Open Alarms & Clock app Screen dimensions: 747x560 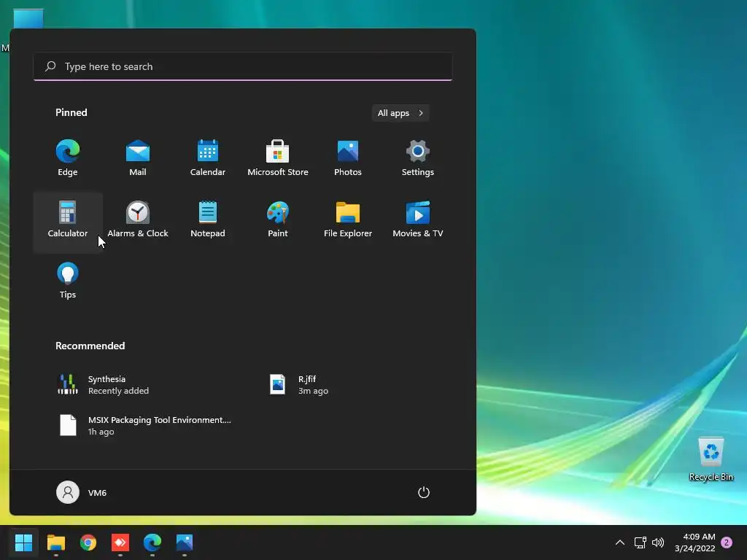[x=138, y=220]
